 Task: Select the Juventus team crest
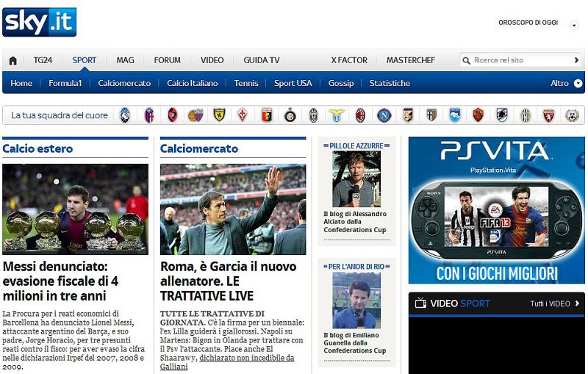pyautogui.click(x=314, y=115)
